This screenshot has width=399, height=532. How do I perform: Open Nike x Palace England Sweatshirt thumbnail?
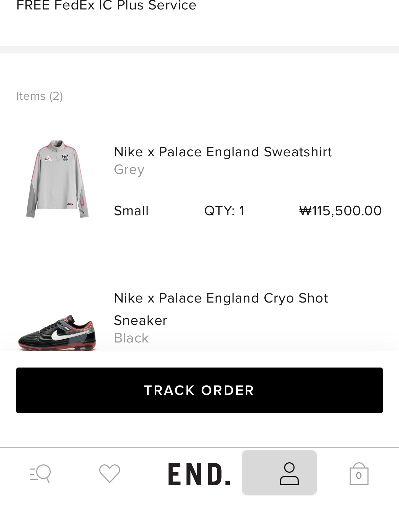tap(57, 179)
